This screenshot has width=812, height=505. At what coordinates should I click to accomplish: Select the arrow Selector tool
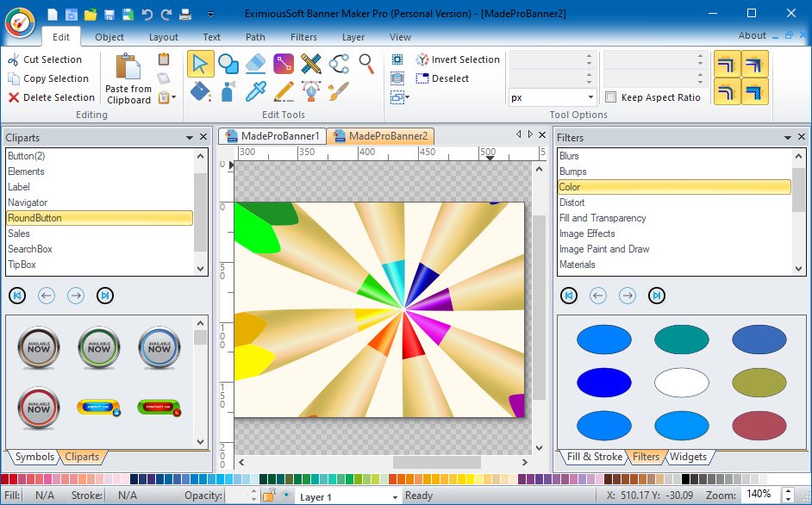pyautogui.click(x=200, y=65)
